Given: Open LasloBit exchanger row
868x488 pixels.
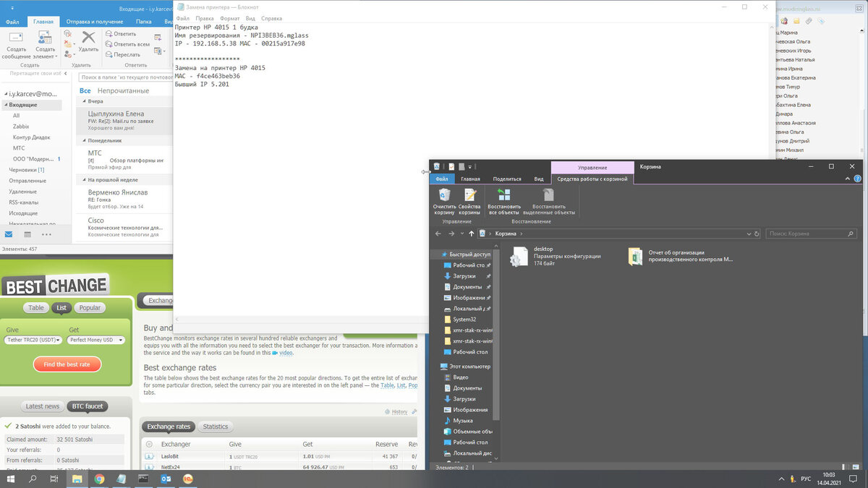Looking at the screenshot, I should point(278,456).
